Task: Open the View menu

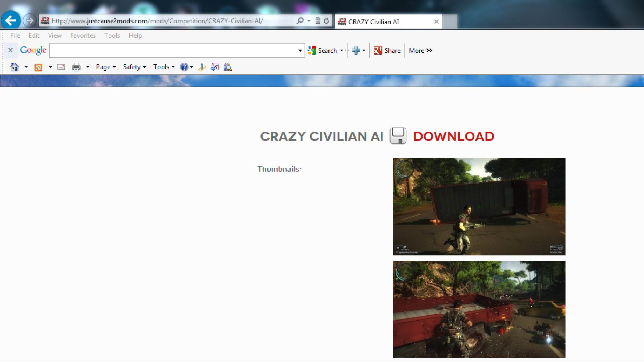Action: pos(55,36)
